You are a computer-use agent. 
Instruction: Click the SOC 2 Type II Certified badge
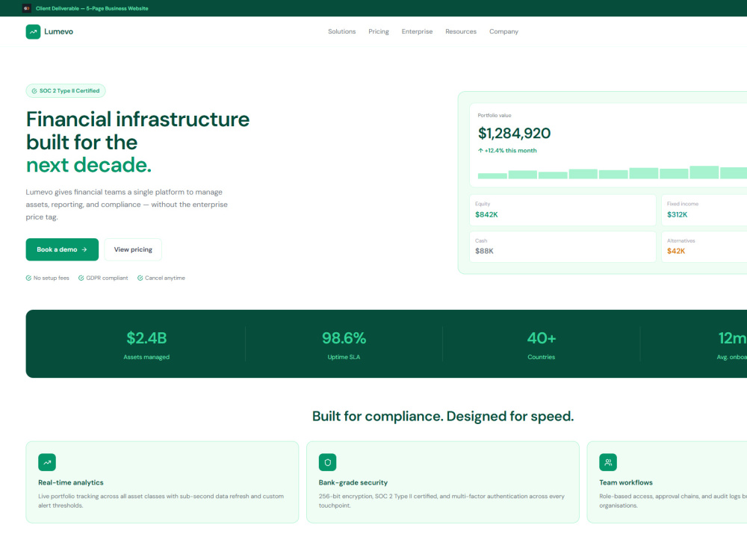66,90
